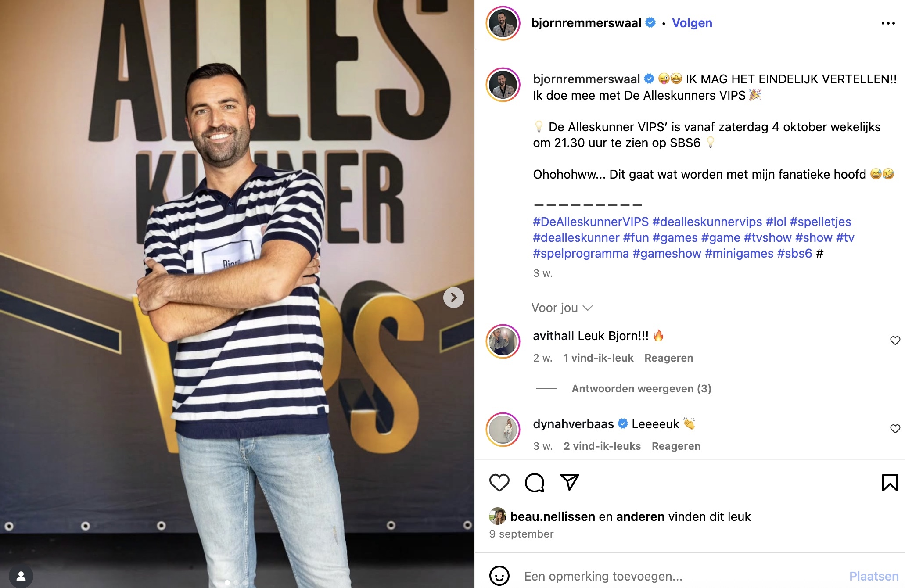This screenshot has width=905, height=588.
Task: Share post using paper plane icon
Action: pos(570,482)
